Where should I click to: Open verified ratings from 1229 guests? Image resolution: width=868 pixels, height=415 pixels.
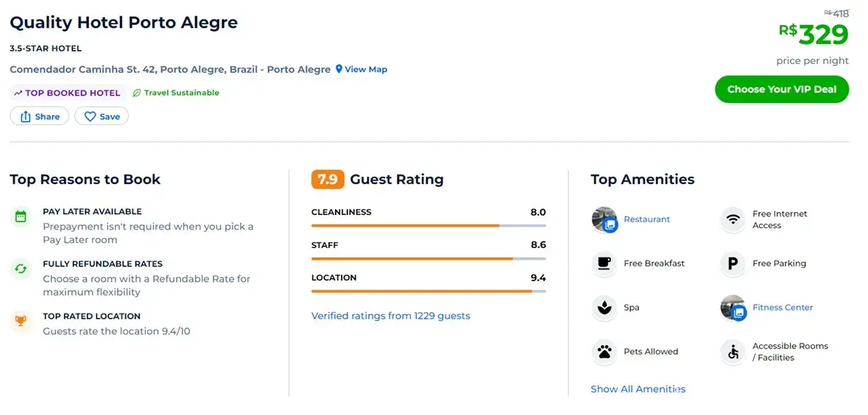pyautogui.click(x=390, y=316)
